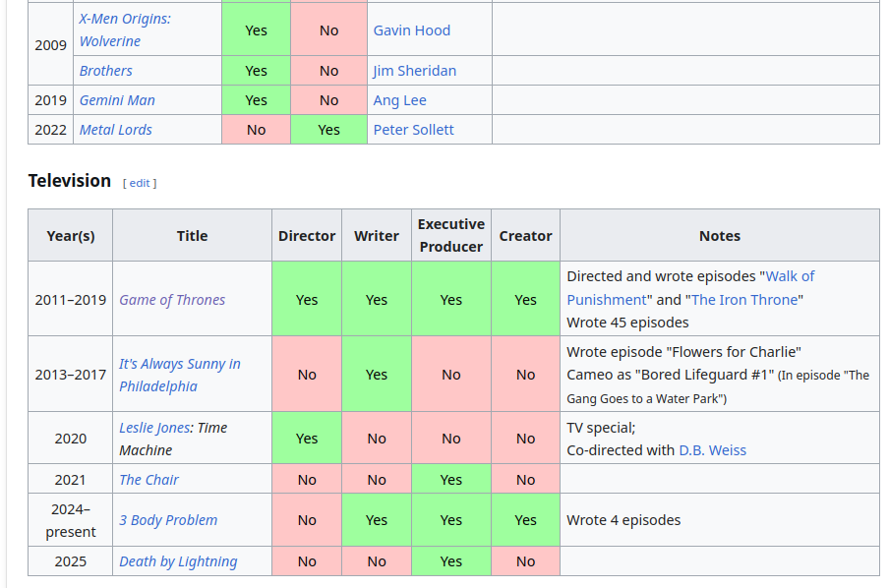Open The Iron Throne episode link
Viewport: 889px width, 588px height.
click(x=744, y=300)
